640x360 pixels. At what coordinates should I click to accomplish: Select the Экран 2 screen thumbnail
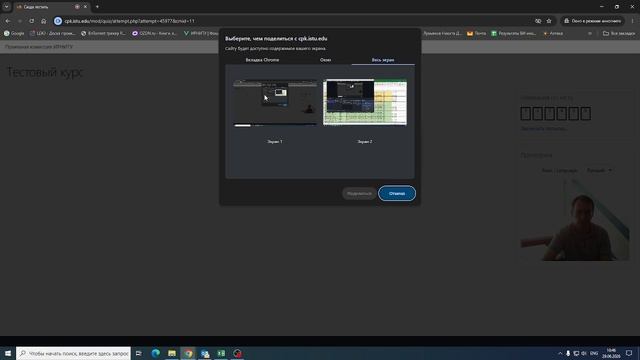tap(365, 102)
